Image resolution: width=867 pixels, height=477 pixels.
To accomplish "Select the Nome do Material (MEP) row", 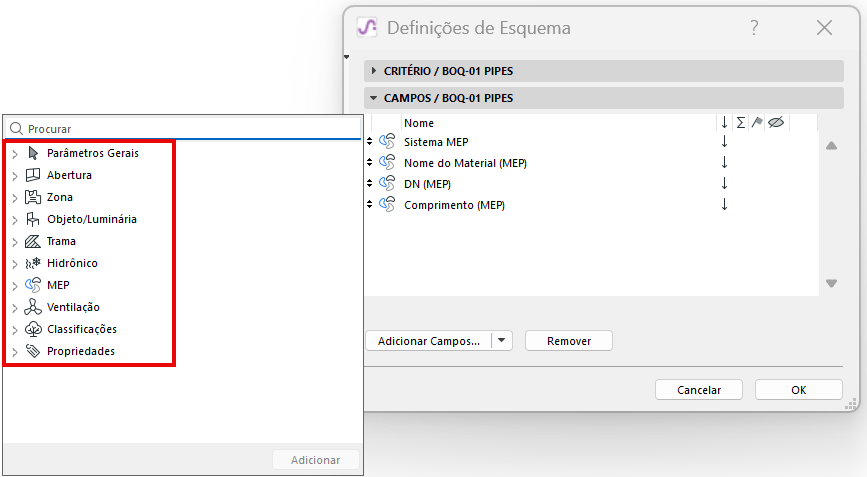I will pos(592,163).
